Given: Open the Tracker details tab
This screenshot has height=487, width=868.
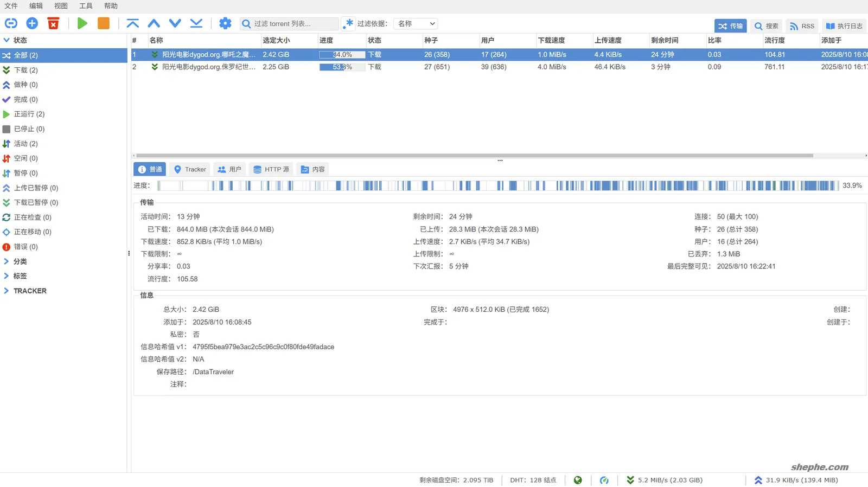Looking at the screenshot, I should tap(190, 169).
